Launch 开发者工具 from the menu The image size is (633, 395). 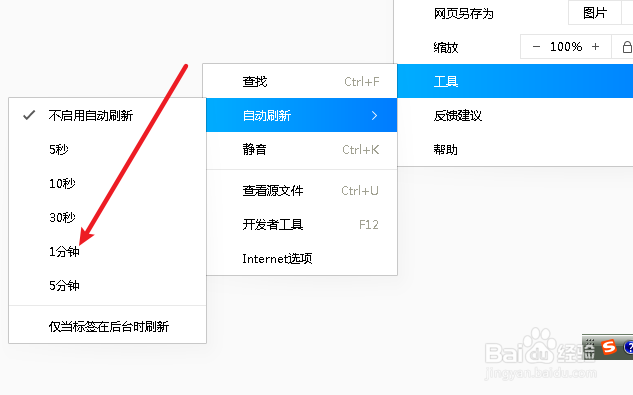(302, 224)
